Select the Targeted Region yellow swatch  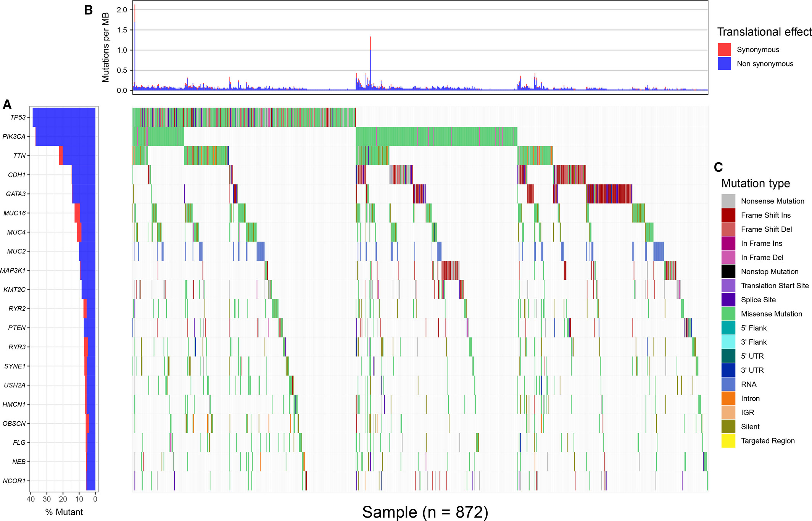pyautogui.click(x=728, y=441)
